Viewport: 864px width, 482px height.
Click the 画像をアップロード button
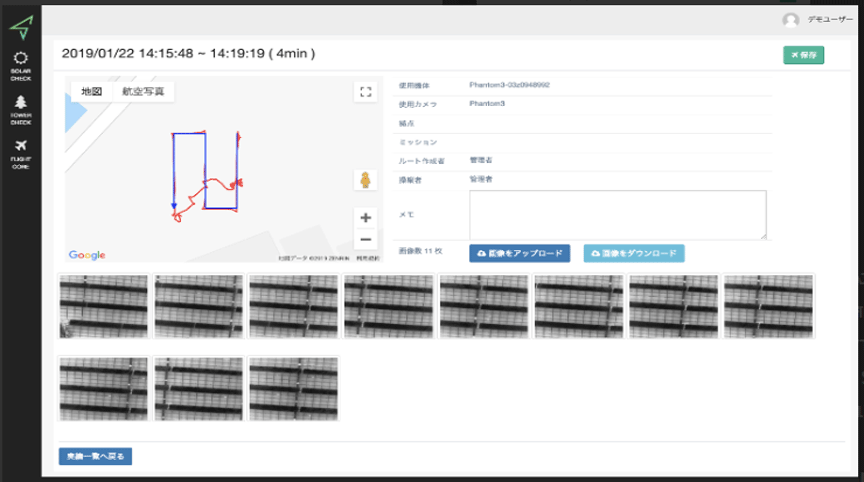519,253
